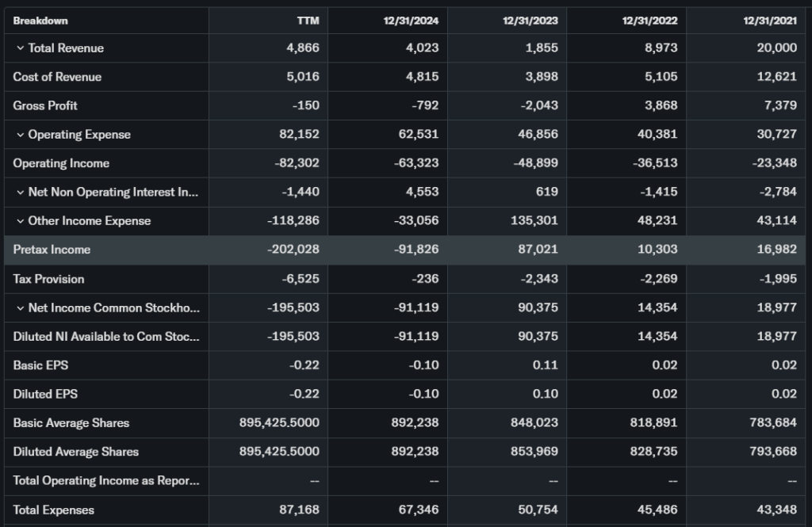Click the Total Expenses row label
The width and height of the screenshot is (812, 527).
click(x=53, y=510)
